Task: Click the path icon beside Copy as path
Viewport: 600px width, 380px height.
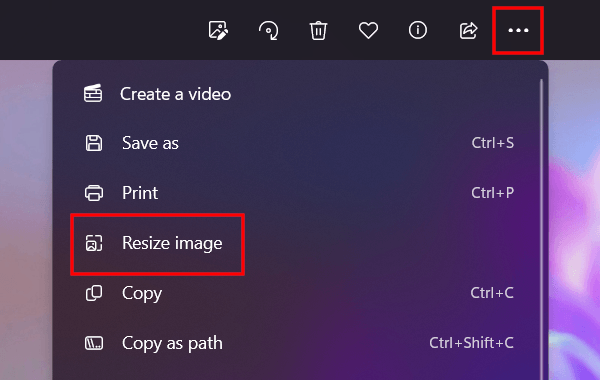Action: point(94,343)
